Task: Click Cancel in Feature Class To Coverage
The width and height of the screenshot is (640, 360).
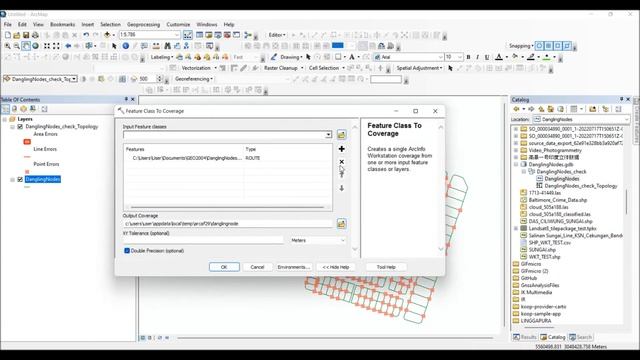Action: (257, 267)
